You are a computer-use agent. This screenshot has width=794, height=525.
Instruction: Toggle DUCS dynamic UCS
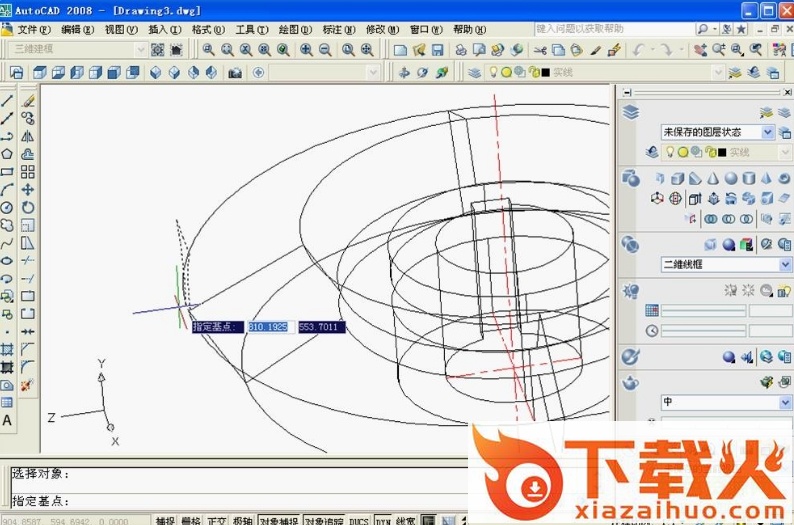[359, 520]
